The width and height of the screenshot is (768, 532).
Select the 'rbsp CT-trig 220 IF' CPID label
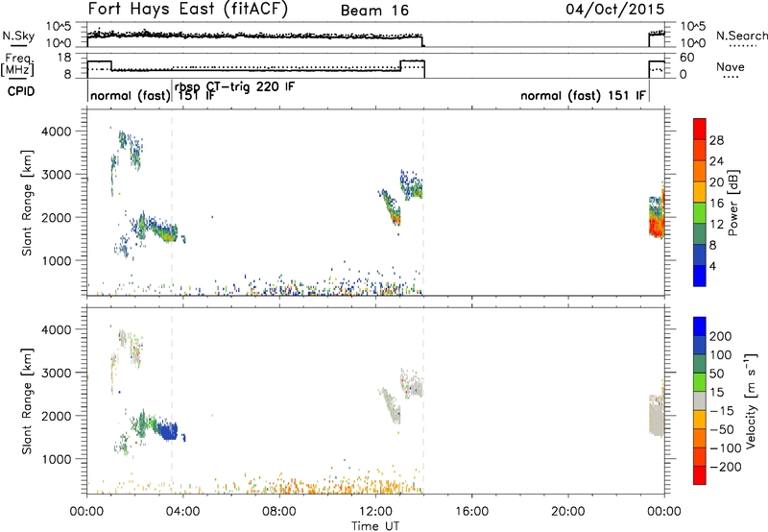(x=234, y=87)
